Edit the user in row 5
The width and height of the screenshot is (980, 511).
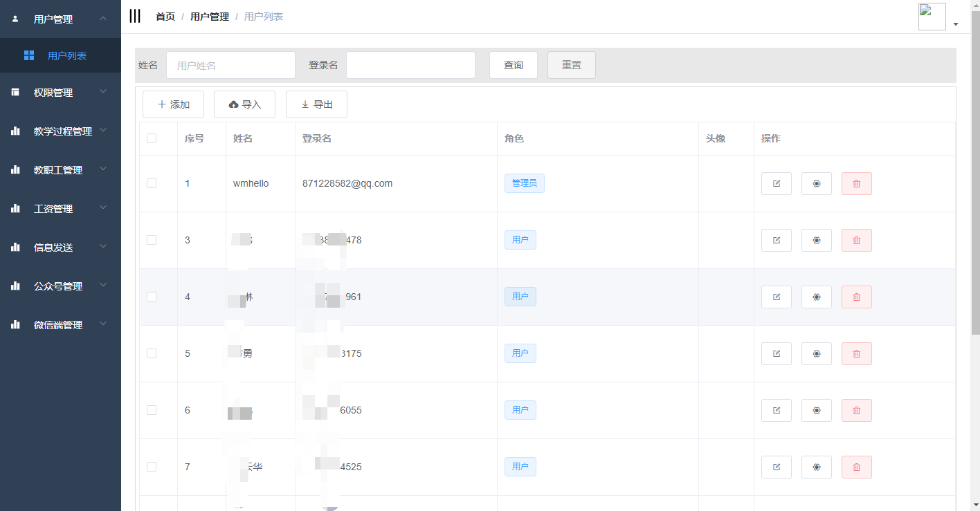tap(777, 353)
